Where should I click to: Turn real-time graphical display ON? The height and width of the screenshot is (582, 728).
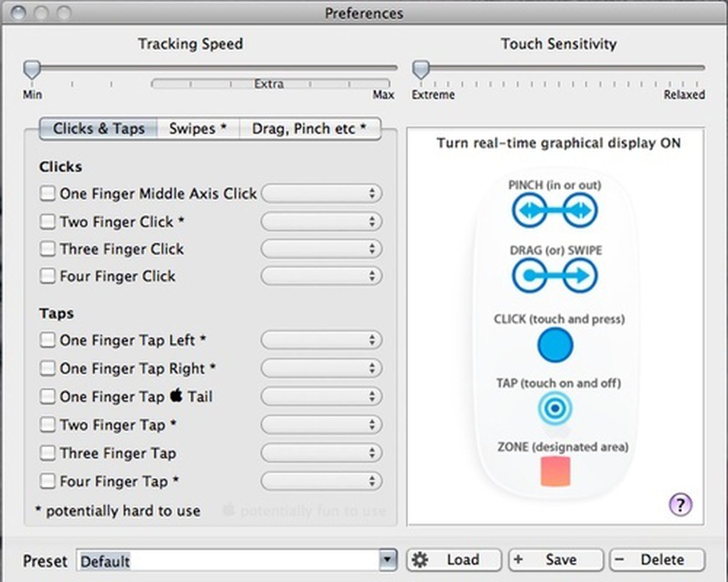coord(558,143)
